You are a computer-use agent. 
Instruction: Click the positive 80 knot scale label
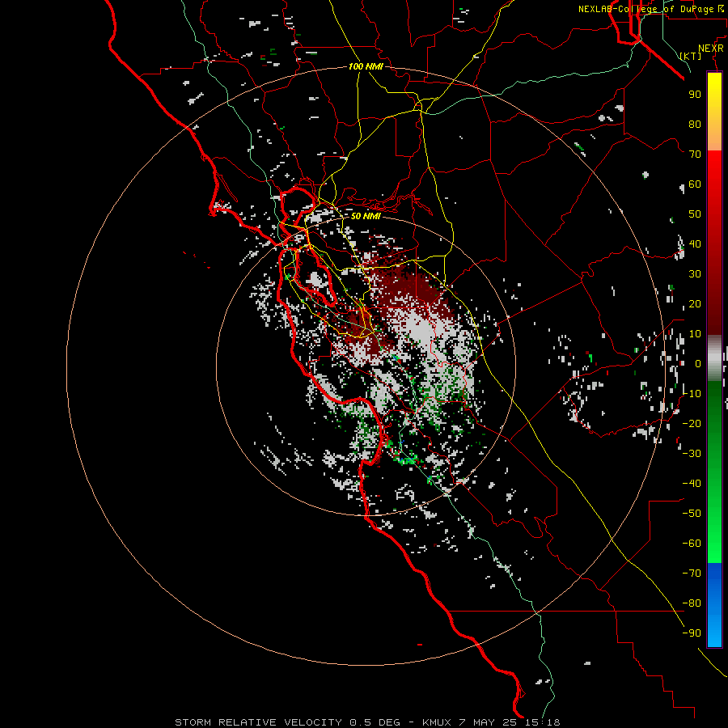695,124
